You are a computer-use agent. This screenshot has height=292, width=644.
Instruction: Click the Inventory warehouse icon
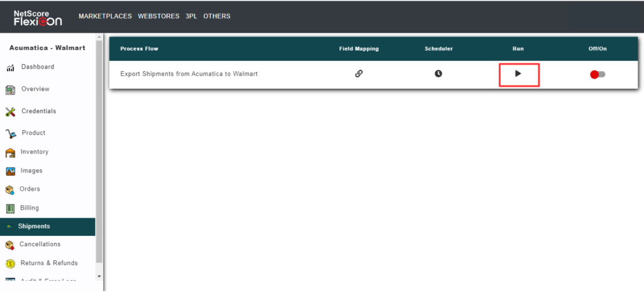pos(11,152)
